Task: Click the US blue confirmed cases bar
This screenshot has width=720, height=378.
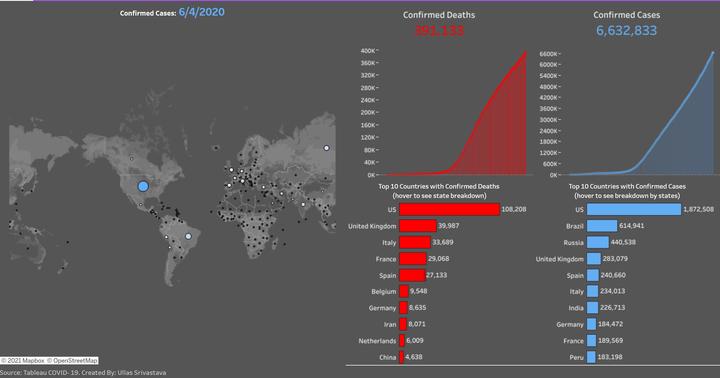Action: click(x=634, y=209)
